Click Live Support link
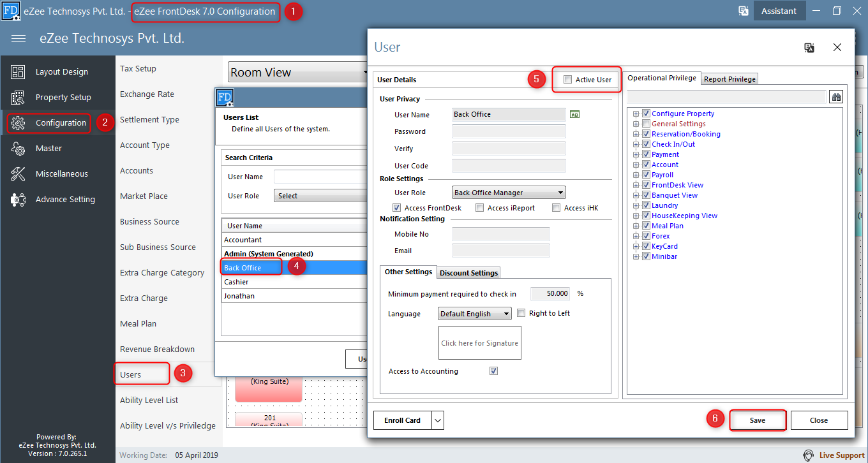This screenshot has width=868, height=463. [842, 455]
